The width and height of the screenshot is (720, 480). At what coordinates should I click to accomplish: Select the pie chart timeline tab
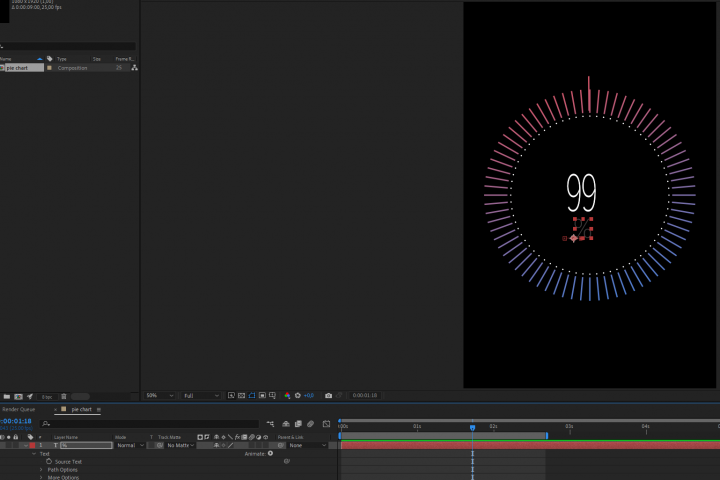[x=81, y=409]
